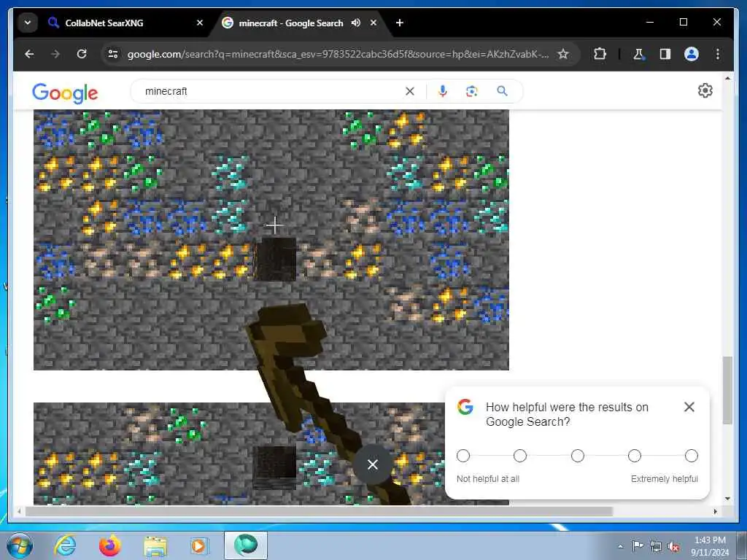Open network status tray icon
747x560 pixels.
pos(656,546)
